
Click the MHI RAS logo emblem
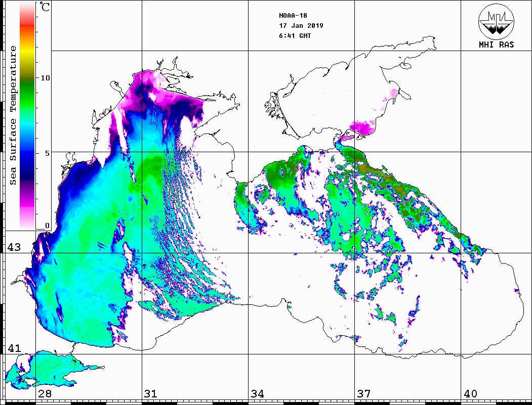[496, 21]
